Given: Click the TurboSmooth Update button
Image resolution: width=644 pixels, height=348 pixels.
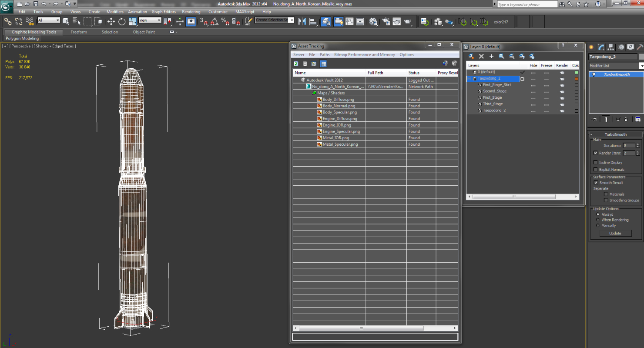Looking at the screenshot, I should click(615, 233).
